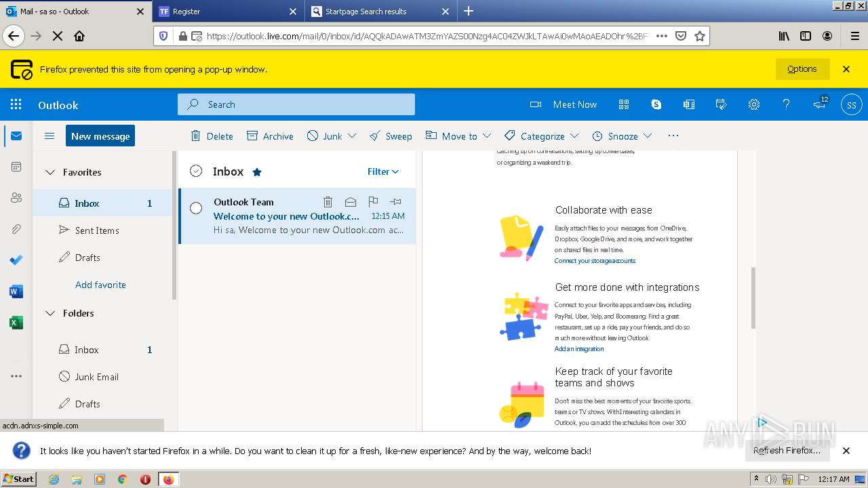Image resolution: width=868 pixels, height=488 pixels.
Task: Open Chrome from taskbar
Action: tap(122, 479)
